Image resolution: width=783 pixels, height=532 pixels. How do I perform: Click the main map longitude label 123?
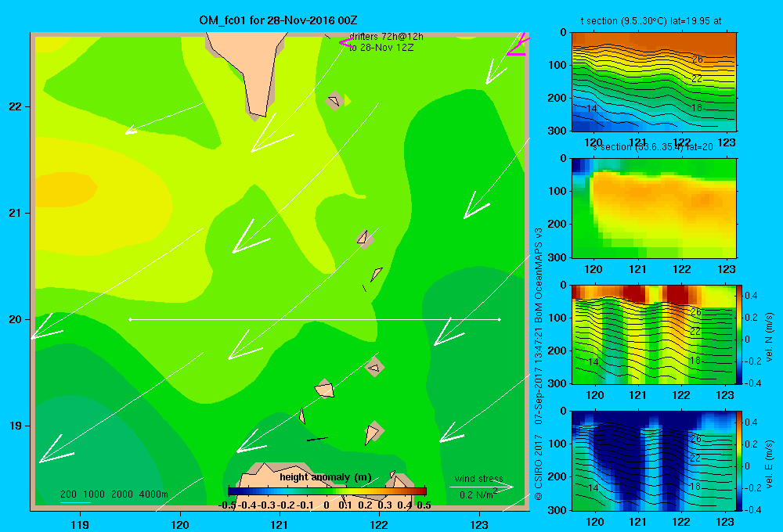[x=479, y=524]
